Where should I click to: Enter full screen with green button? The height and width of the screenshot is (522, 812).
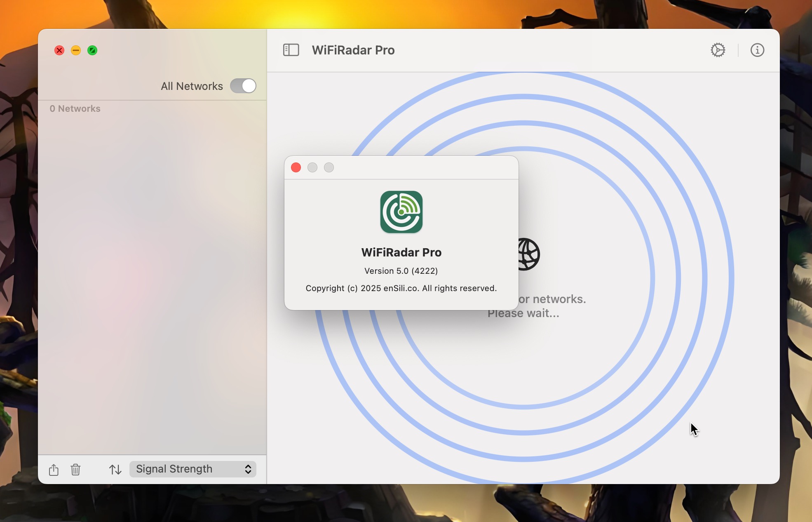tap(92, 50)
